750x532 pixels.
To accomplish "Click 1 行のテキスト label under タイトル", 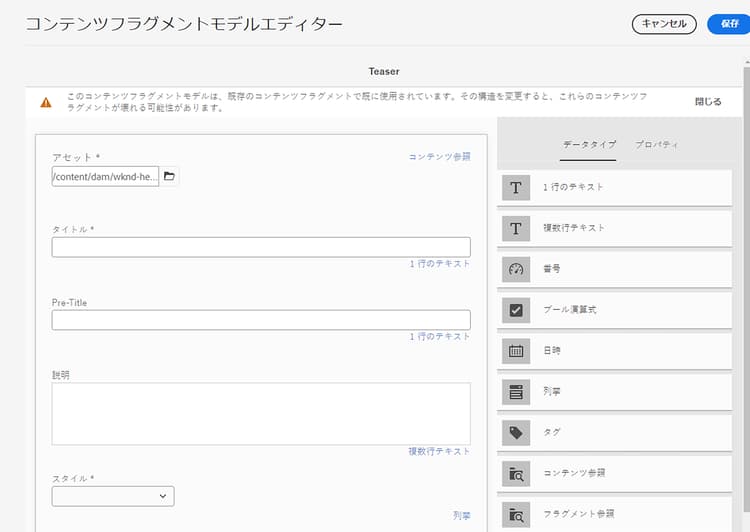I will (x=440, y=264).
